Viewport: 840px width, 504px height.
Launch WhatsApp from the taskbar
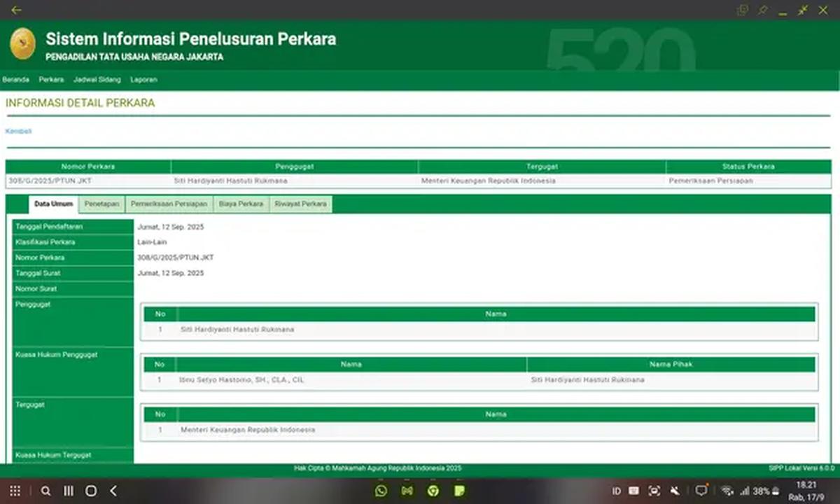pyautogui.click(x=381, y=491)
